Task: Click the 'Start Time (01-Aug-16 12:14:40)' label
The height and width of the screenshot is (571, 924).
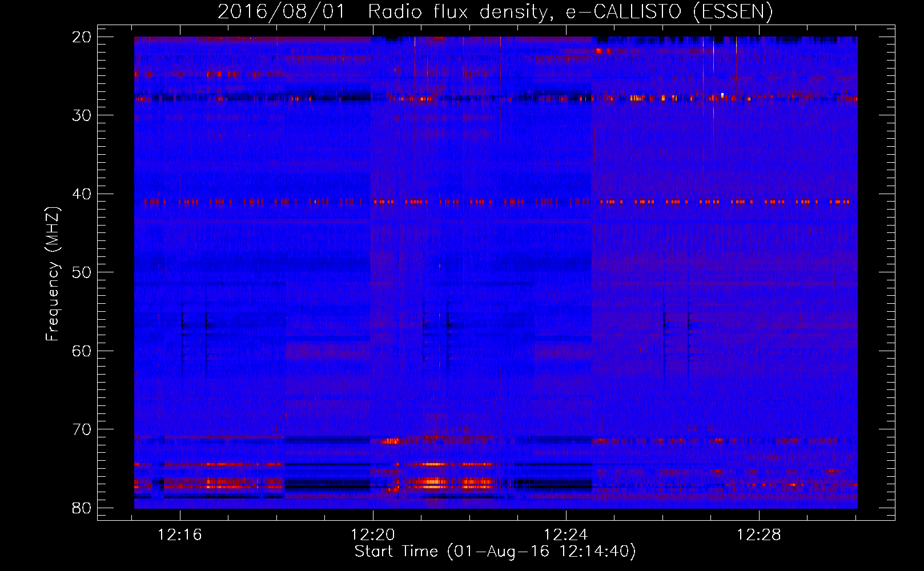Action: point(495,552)
